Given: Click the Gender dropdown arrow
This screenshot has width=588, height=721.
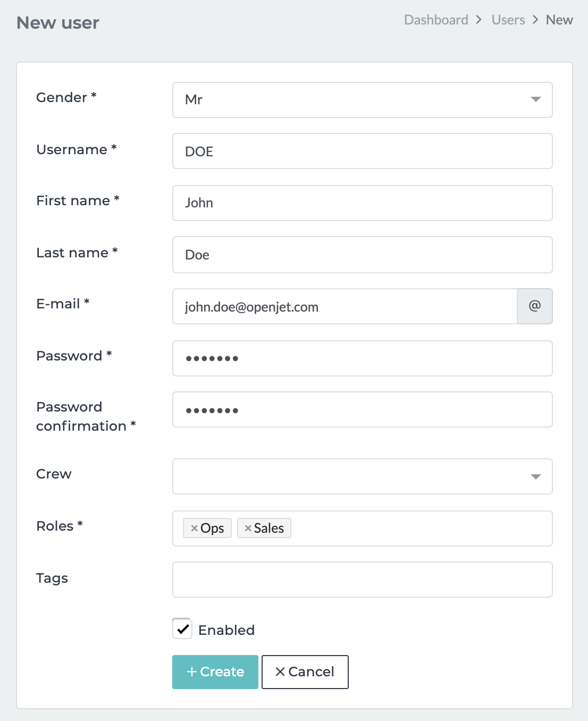Looking at the screenshot, I should 536,100.
